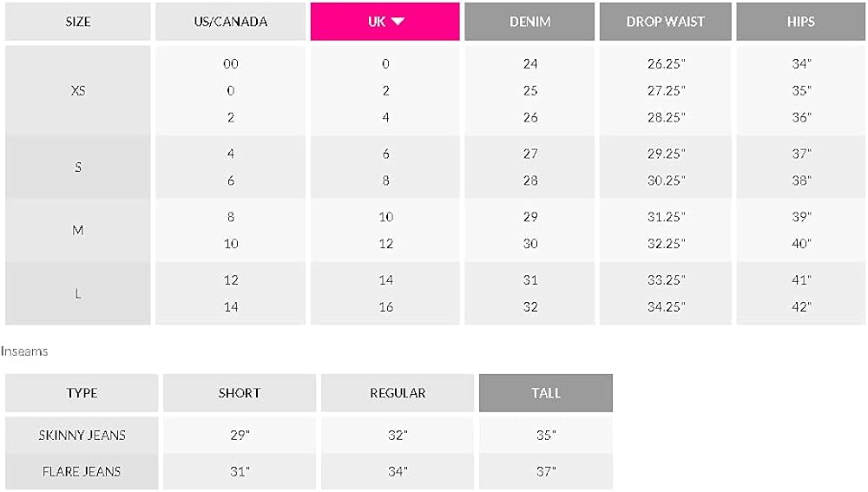Click the HIPS column header

coord(800,22)
